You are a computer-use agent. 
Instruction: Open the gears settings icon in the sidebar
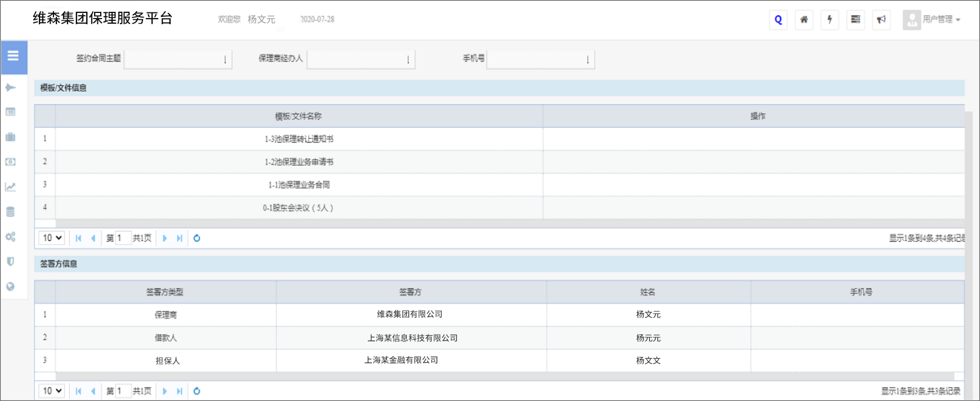point(10,237)
